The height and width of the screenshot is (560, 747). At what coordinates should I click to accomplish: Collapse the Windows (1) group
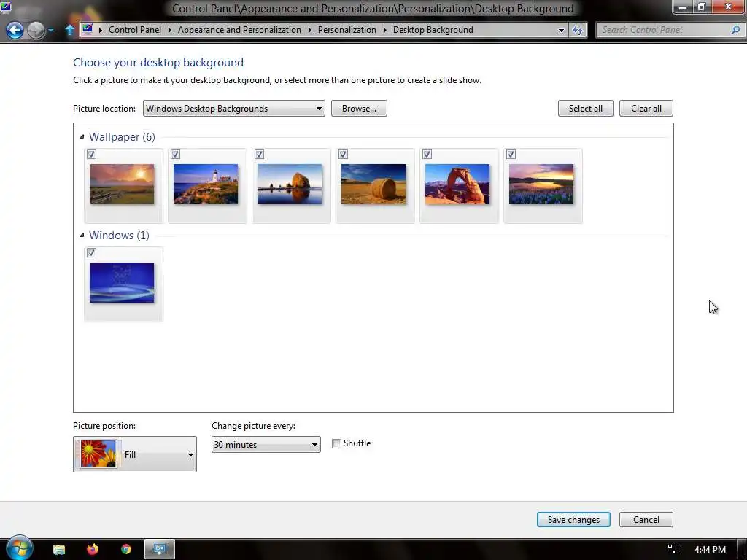[82, 236]
